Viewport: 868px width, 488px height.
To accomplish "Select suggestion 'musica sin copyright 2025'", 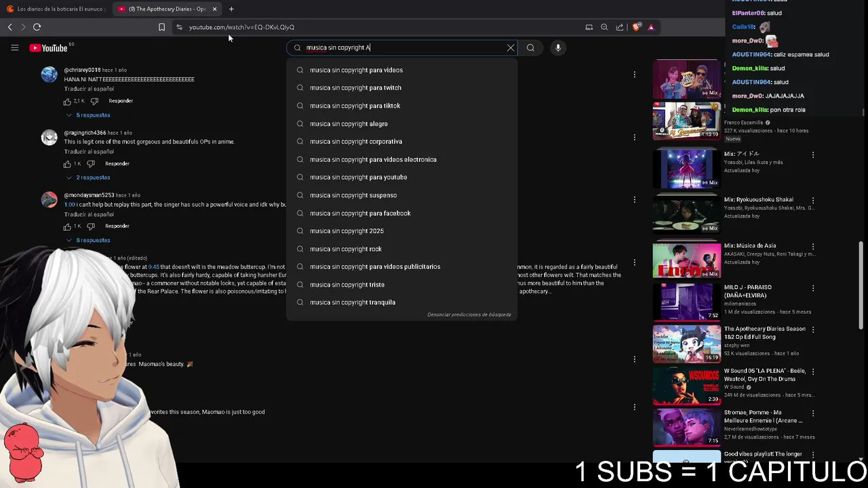I will [x=401, y=230].
